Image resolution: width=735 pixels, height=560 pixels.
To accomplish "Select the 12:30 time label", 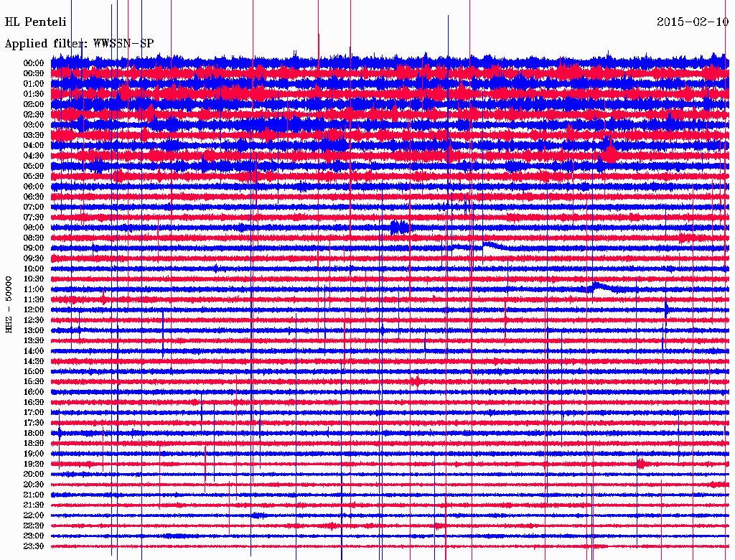I will point(34,320).
